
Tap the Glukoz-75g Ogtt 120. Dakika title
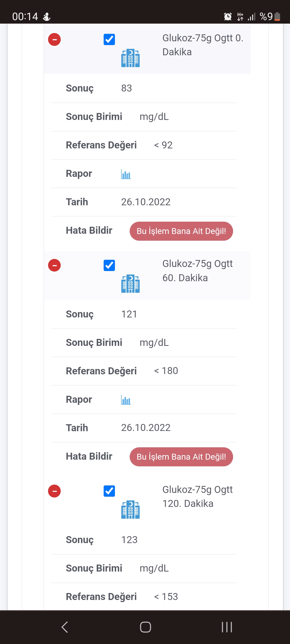pyautogui.click(x=197, y=496)
